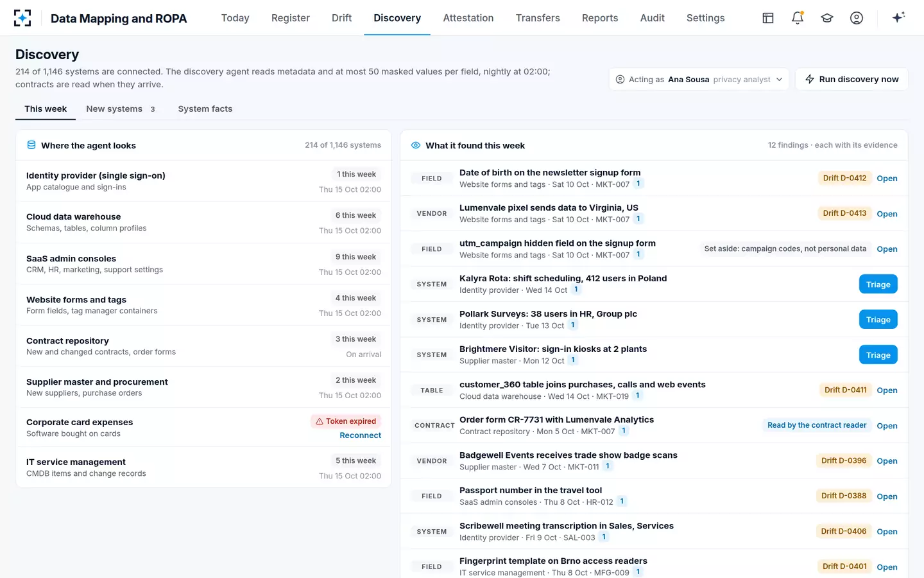This screenshot has height=578, width=924.
Task: Select the This week sub-tab
Action: pyautogui.click(x=46, y=109)
